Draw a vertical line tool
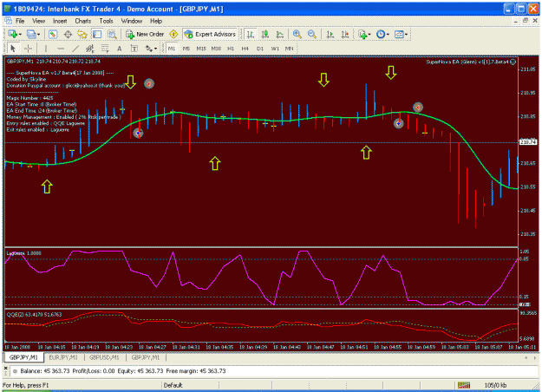542x392 pixels. point(46,49)
